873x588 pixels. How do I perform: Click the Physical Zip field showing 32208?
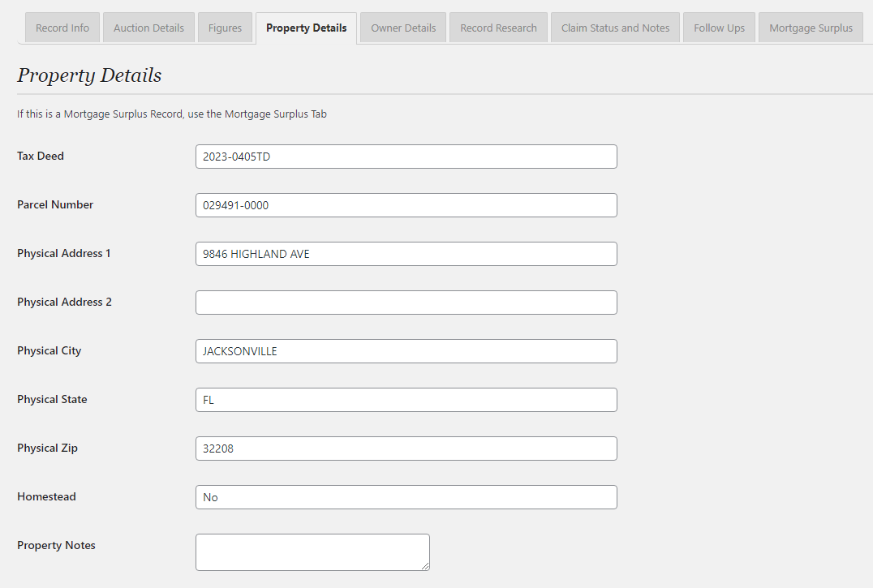click(406, 449)
